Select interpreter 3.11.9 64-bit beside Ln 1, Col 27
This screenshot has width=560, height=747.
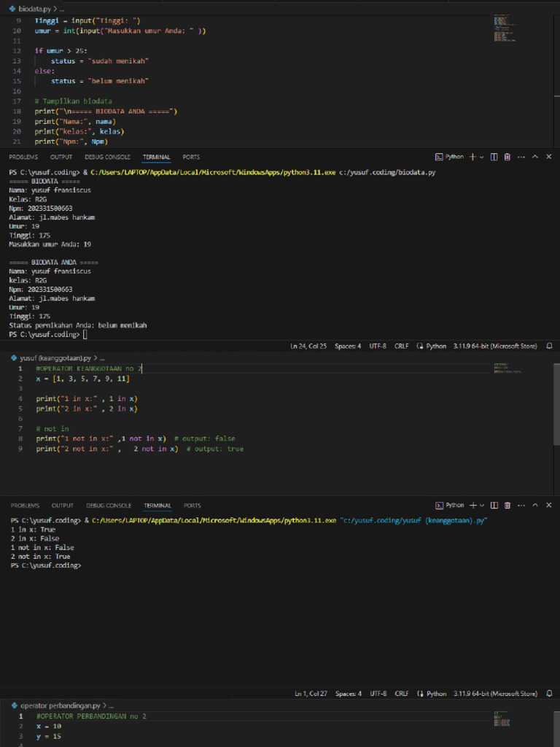coord(496,694)
